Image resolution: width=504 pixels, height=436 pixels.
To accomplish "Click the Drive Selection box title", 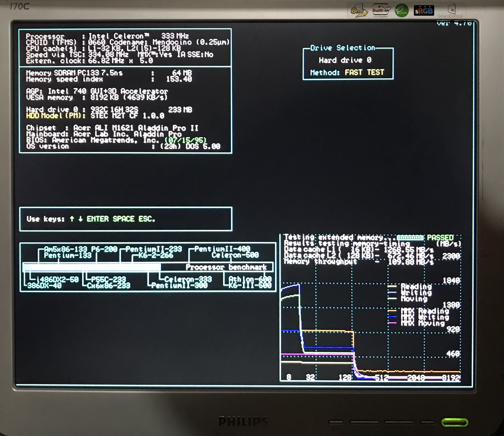I will (x=343, y=48).
